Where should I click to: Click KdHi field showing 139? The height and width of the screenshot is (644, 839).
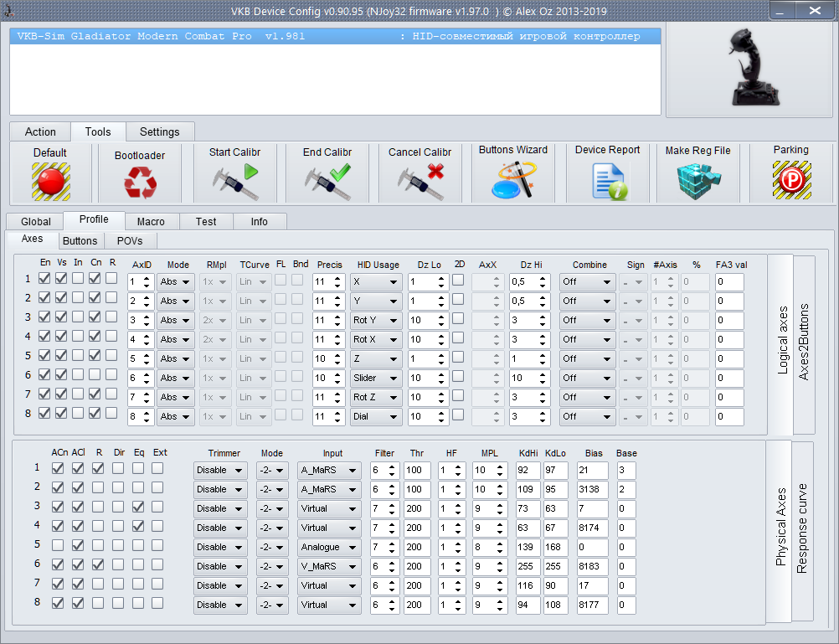coord(528,548)
